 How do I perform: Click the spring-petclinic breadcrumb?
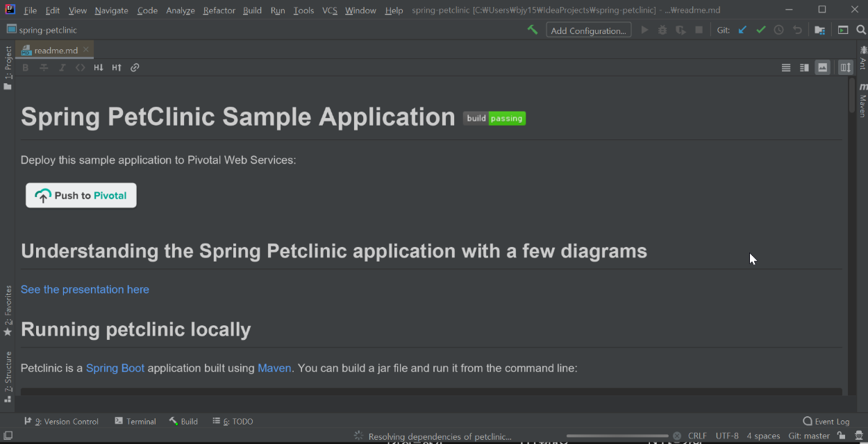[x=42, y=30]
